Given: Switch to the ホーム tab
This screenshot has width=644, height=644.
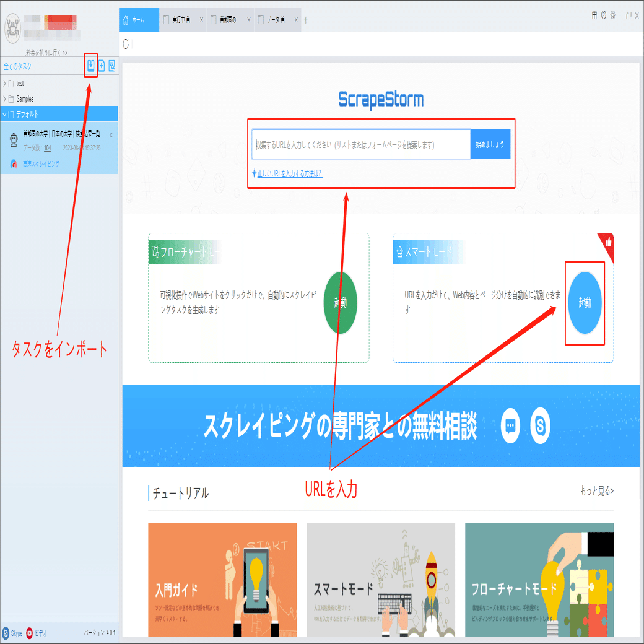Looking at the screenshot, I should tap(139, 20).
